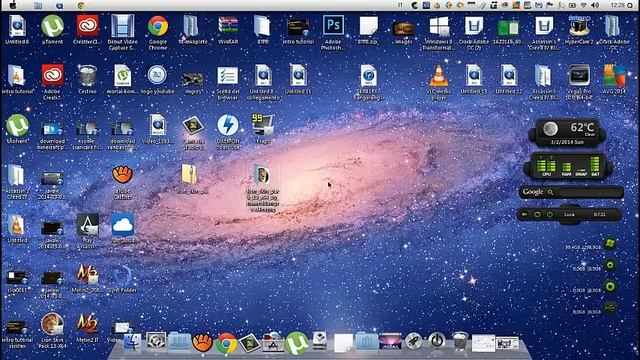The width and height of the screenshot is (640, 360).
Task: Launch the Fraps shortcut
Action: [x=263, y=125]
